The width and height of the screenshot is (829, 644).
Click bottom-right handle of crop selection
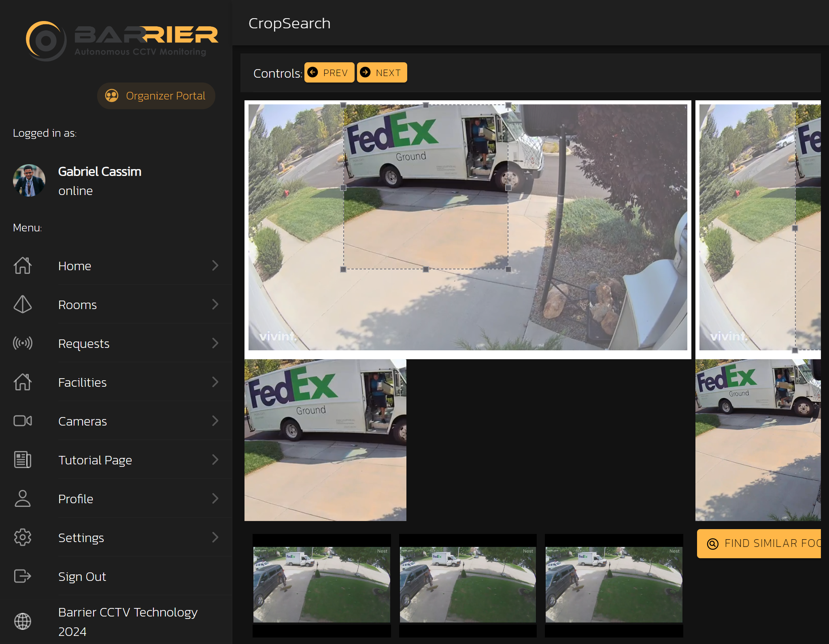click(x=508, y=269)
